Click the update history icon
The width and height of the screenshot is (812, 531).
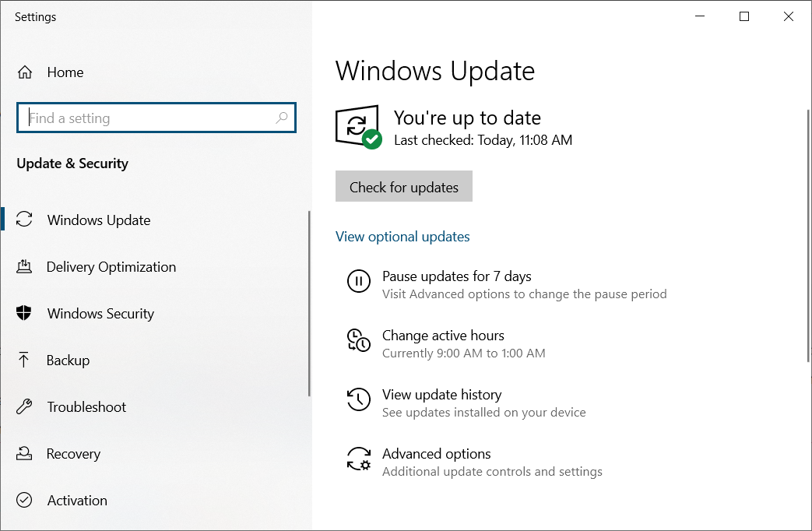[358, 400]
